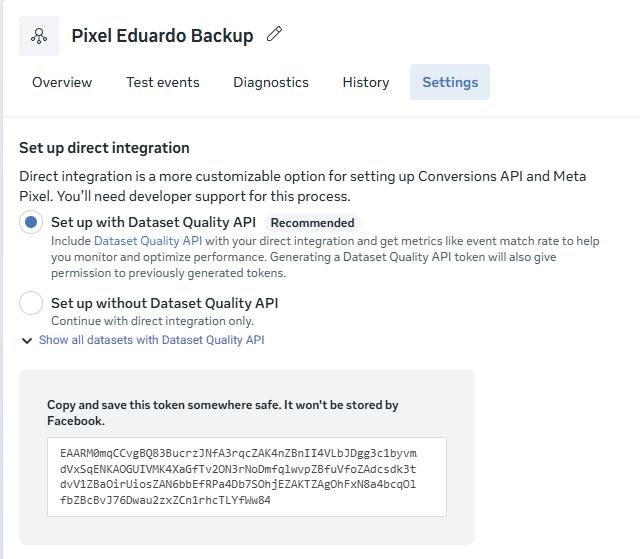View the History tab
Image resolution: width=640 pixels, height=559 pixels.
tap(365, 82)
